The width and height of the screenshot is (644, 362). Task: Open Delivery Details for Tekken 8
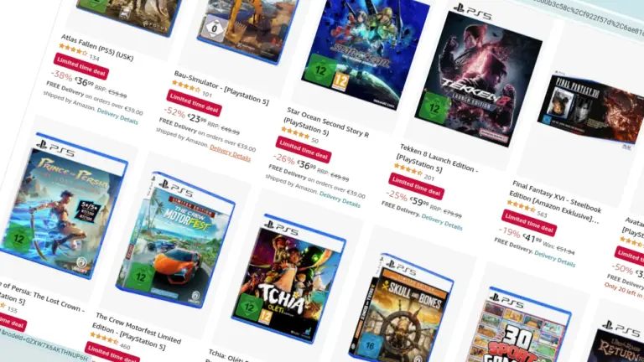click(442, 221)
